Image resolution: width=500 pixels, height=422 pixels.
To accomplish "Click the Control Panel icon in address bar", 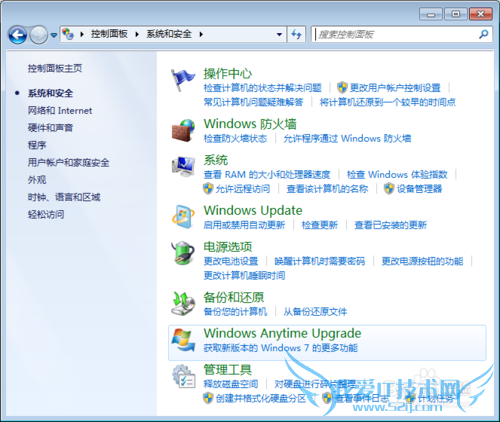I will click(68, 34).
